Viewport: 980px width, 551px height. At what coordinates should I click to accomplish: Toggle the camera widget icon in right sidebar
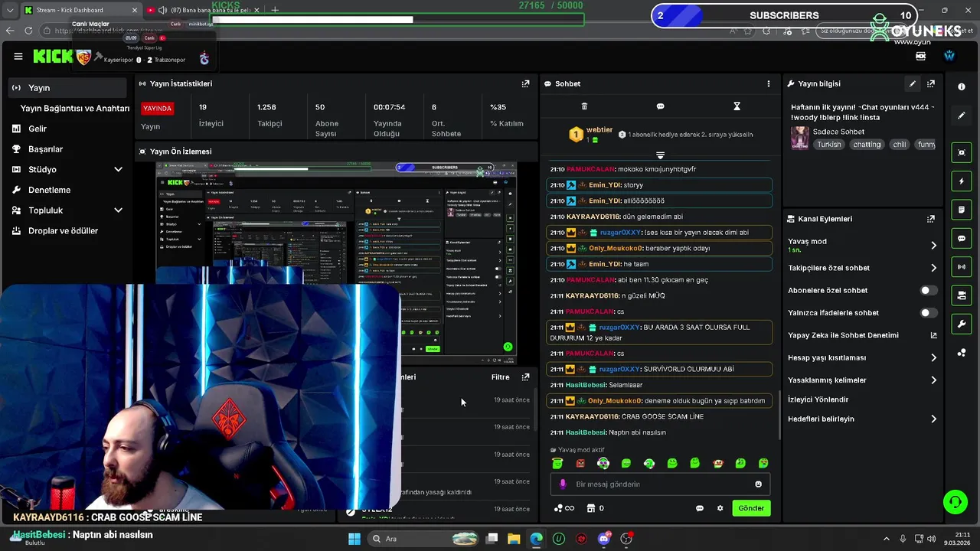(x=962, y=295)
